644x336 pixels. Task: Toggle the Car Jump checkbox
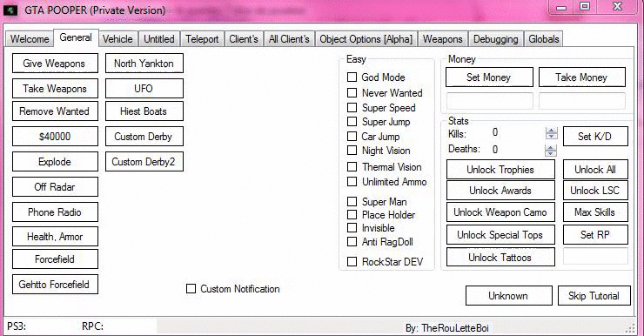[352, 136]
